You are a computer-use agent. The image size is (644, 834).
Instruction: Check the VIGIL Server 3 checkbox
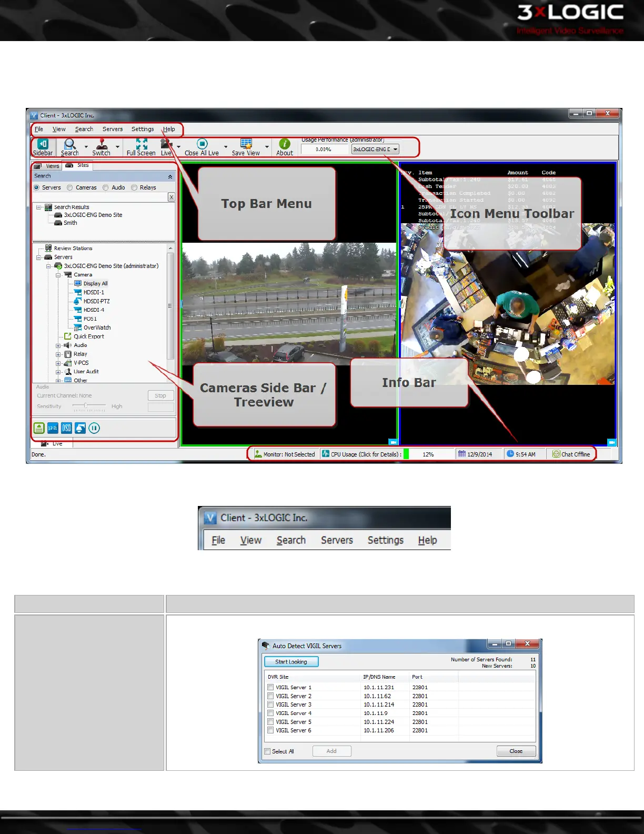[270, 704]
